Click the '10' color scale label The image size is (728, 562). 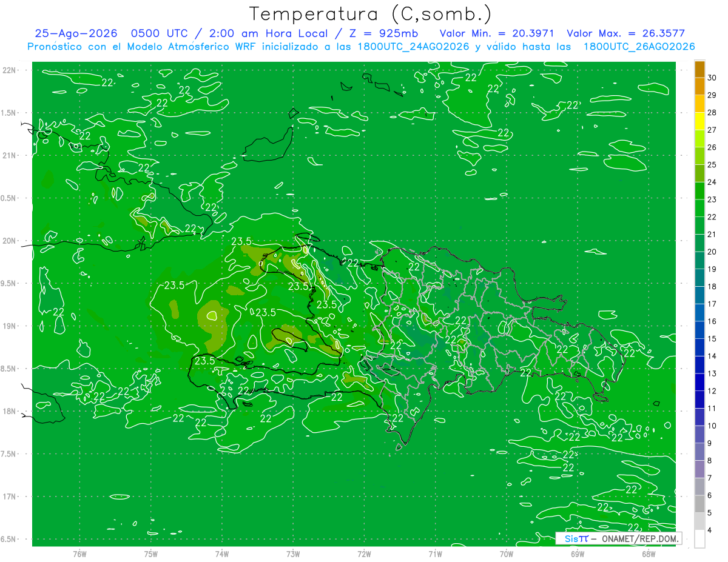712,426
